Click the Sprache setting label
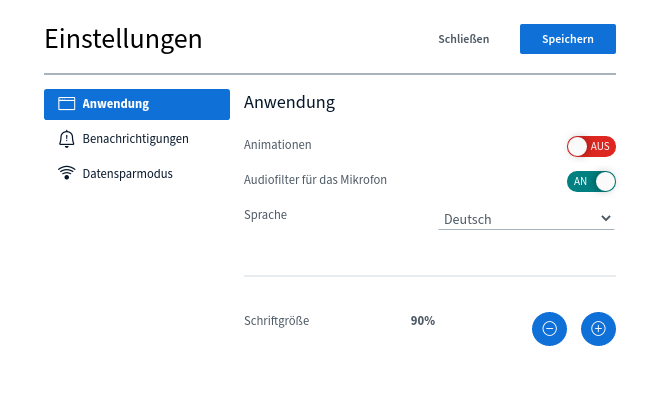Screen dimensions: 650x400 (x=265, y=215)
